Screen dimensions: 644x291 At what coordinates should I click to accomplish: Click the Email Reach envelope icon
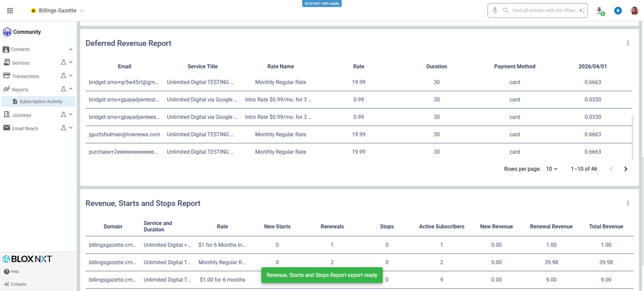pos(6,128)
